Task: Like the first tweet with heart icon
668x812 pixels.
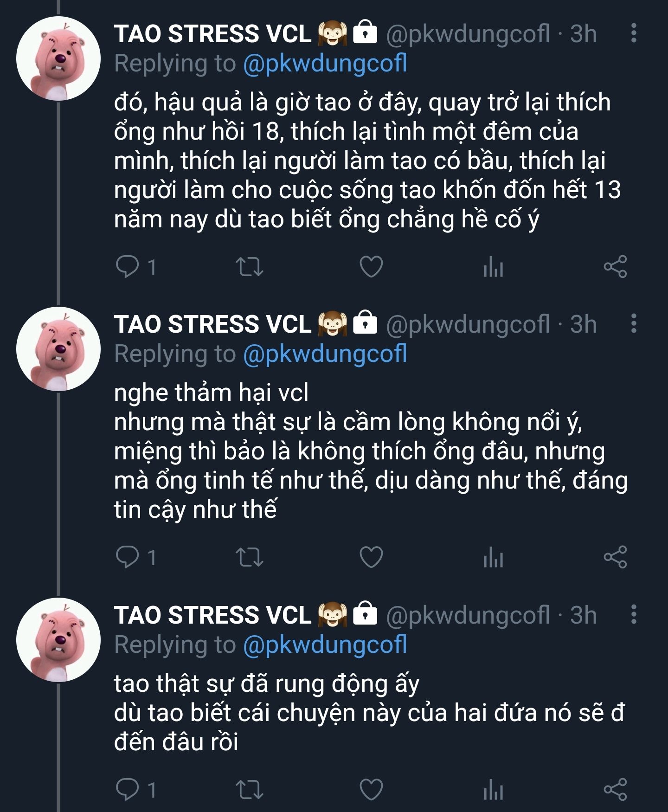Action: (372, 267)
